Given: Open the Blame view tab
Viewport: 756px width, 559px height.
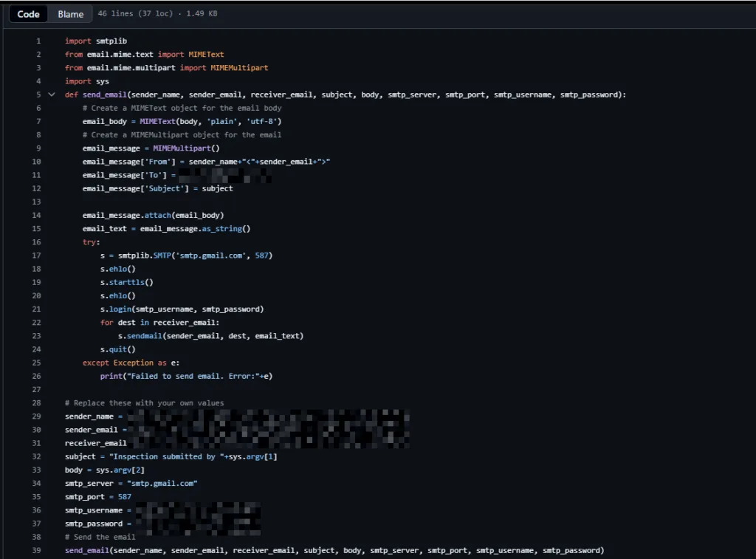Looking at the screenshot, I should 71,14.
